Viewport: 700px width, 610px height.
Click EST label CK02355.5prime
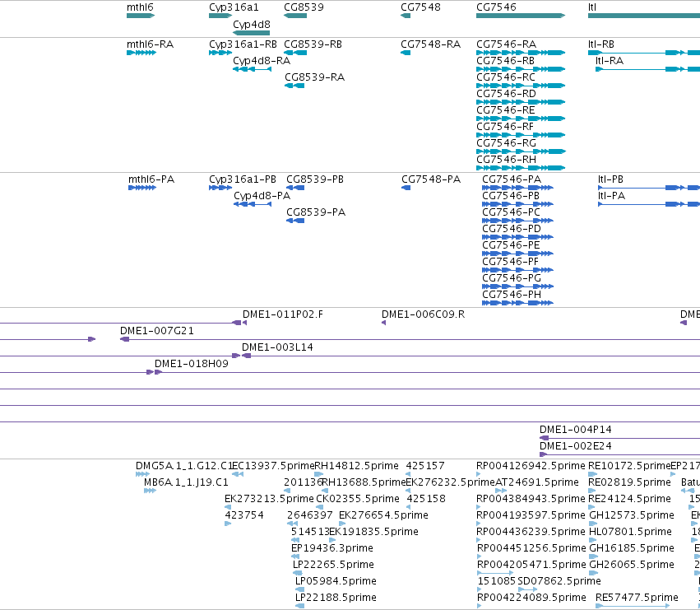point(358,499)
